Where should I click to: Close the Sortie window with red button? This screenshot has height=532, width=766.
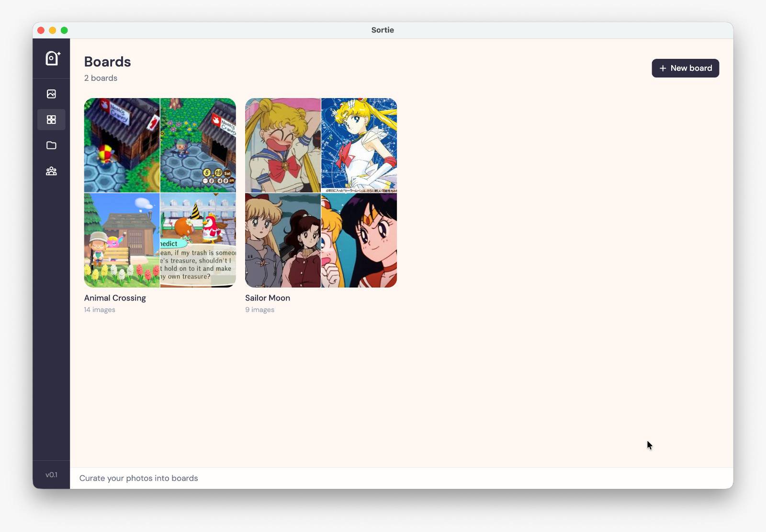coord(41,30)
